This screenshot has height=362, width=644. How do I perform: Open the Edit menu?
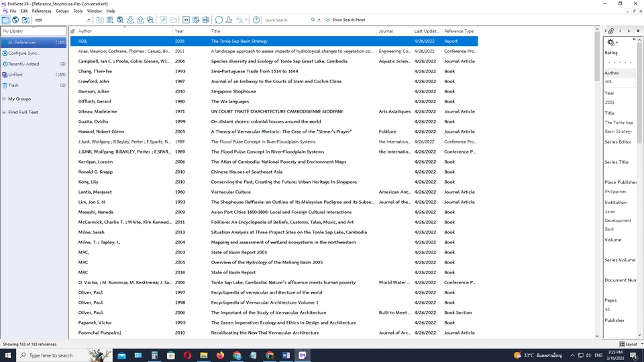click(24, 11)
